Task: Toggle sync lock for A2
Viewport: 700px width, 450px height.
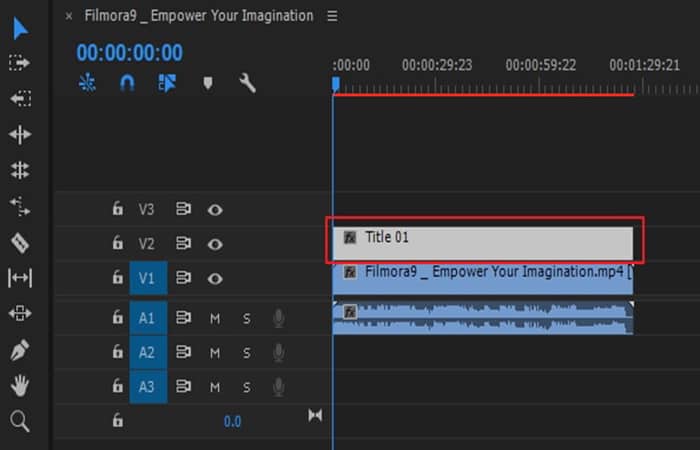Action: click(x=183, y=352)
